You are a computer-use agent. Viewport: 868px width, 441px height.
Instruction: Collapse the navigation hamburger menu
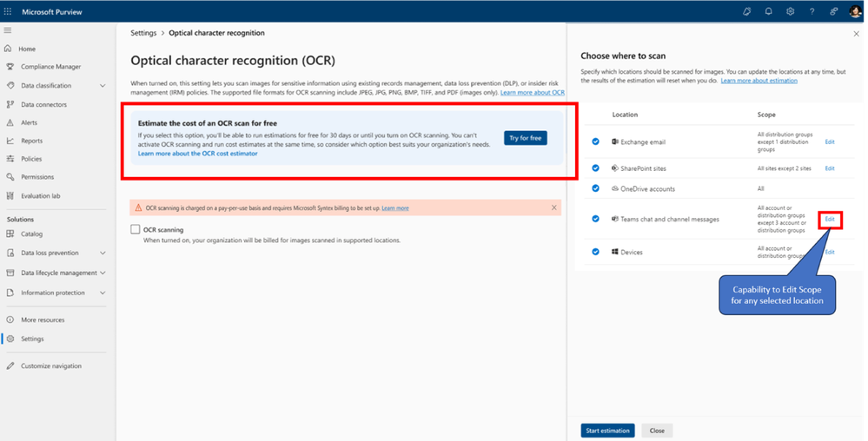tap(8, 30)
